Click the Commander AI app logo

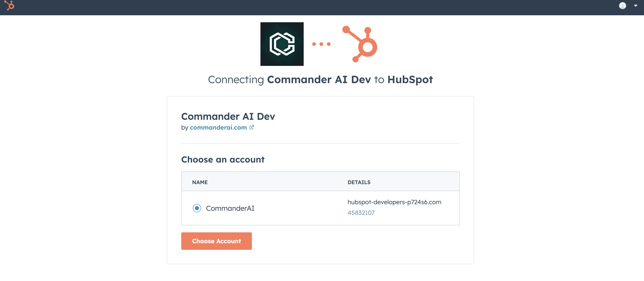click(282, 44)
